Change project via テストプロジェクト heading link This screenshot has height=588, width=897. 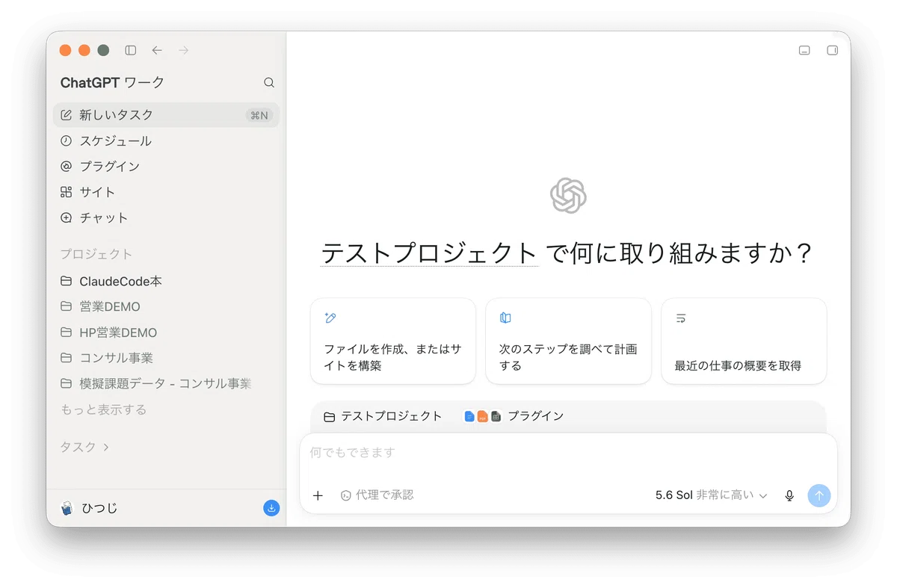429,253
